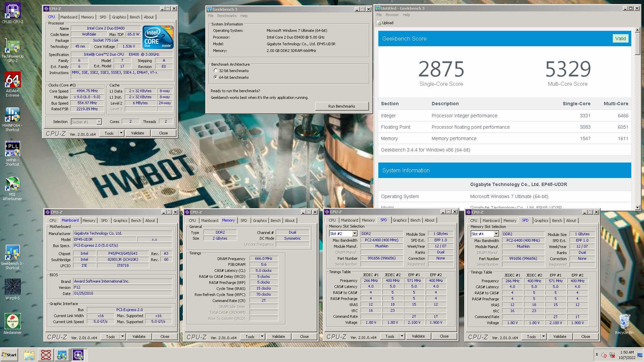Click Run Benchmarks button

point(341,106)
